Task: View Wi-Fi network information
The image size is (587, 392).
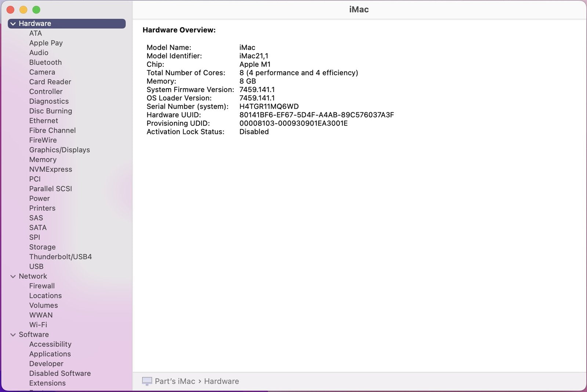Action: coord(38,325)
